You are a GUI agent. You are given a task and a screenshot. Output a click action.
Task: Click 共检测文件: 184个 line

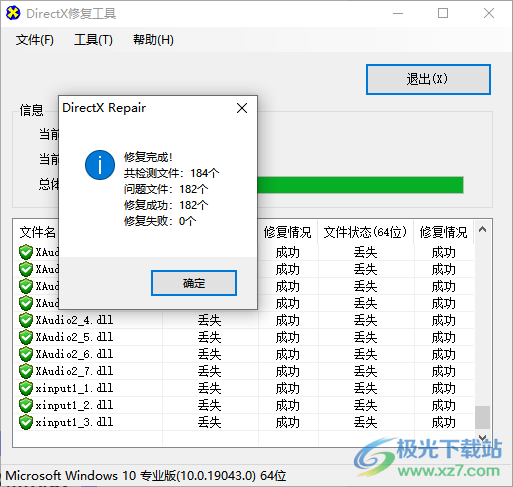(172, 173)
